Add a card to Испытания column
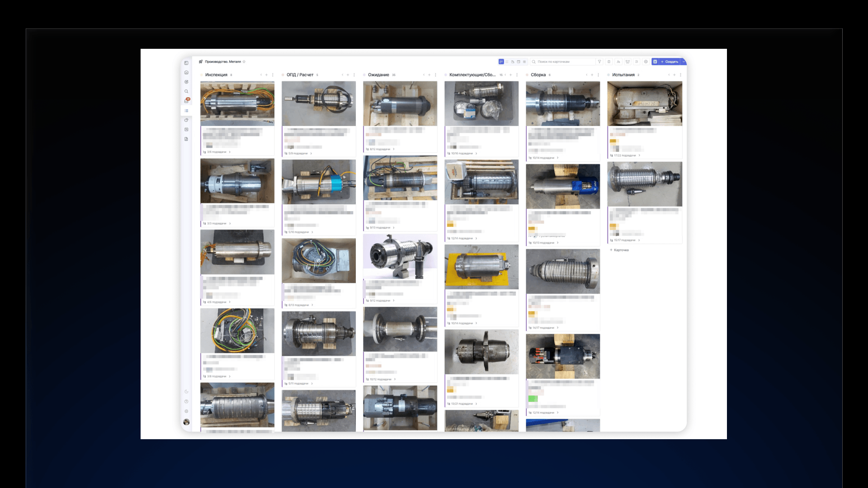The height and width of the screenshot is (488, 868). (x=674, y=75)
